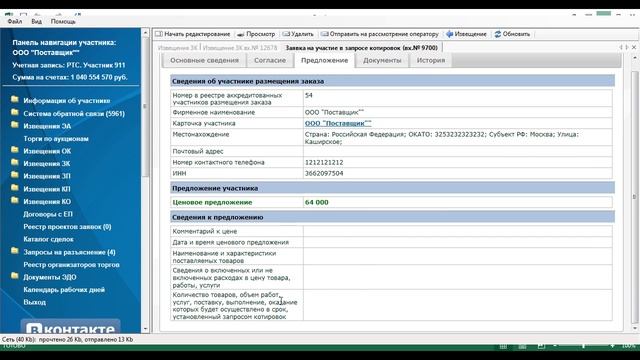Viewport: 640px width, 360px height.
Task: Click folder icon next to Извещения ЭА
Action: (15, 125)
